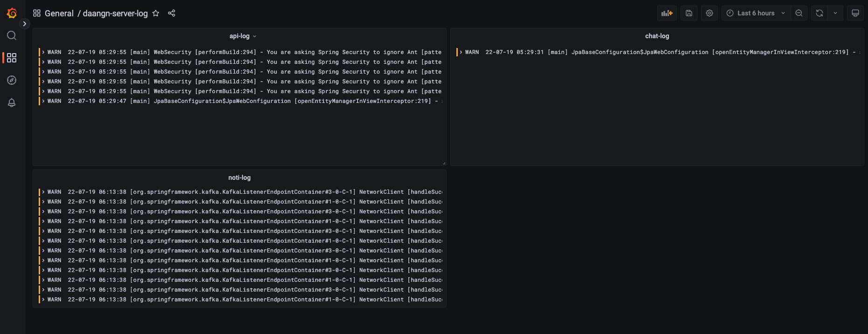Open dashboard search with the magnifier icon
Screen dimensions: 868x334
pos(11,35)
